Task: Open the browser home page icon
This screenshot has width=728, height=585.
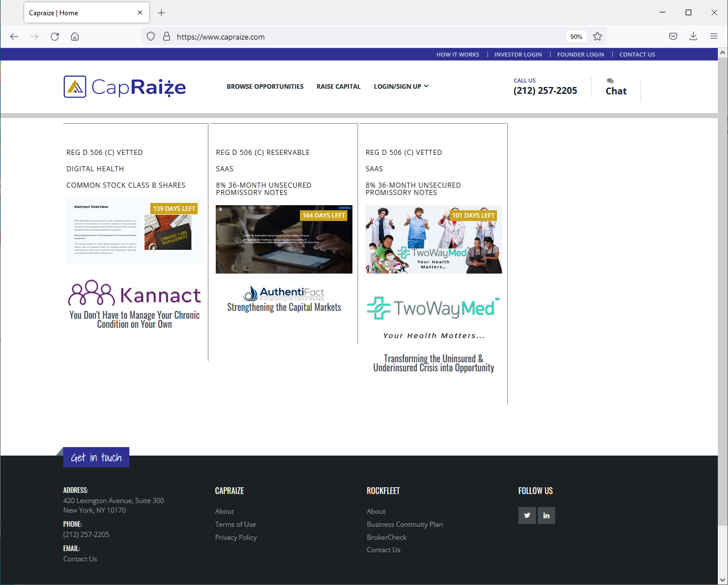Action: [x=75, y=37]
